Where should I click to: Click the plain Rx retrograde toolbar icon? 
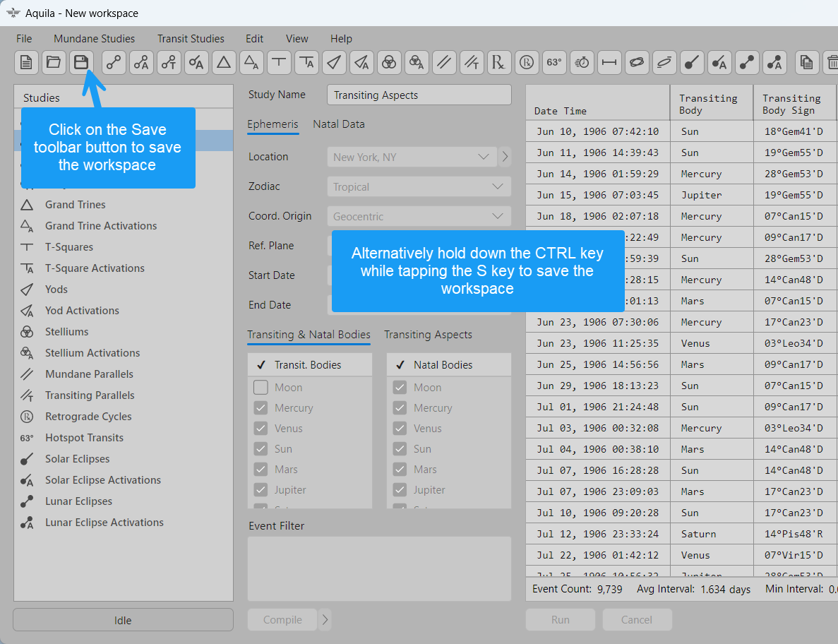click(499, 63)
